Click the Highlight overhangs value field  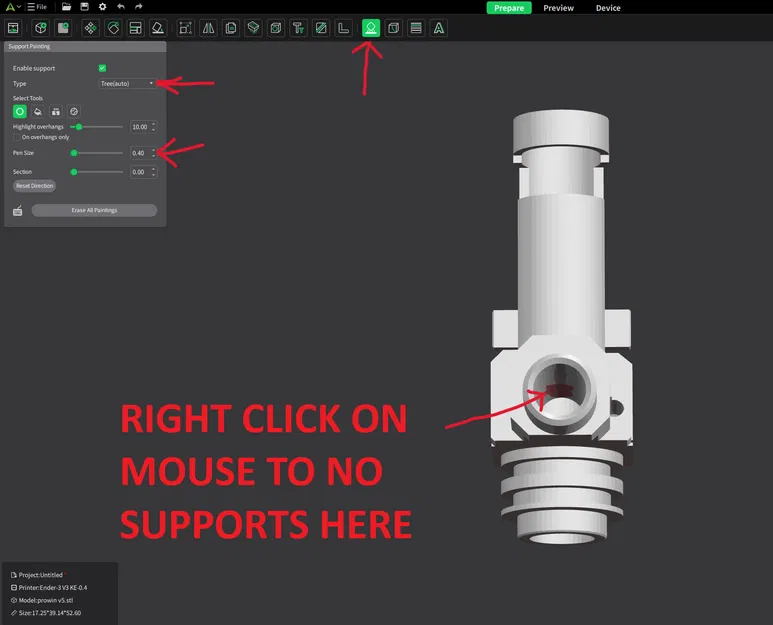(143, 127)
